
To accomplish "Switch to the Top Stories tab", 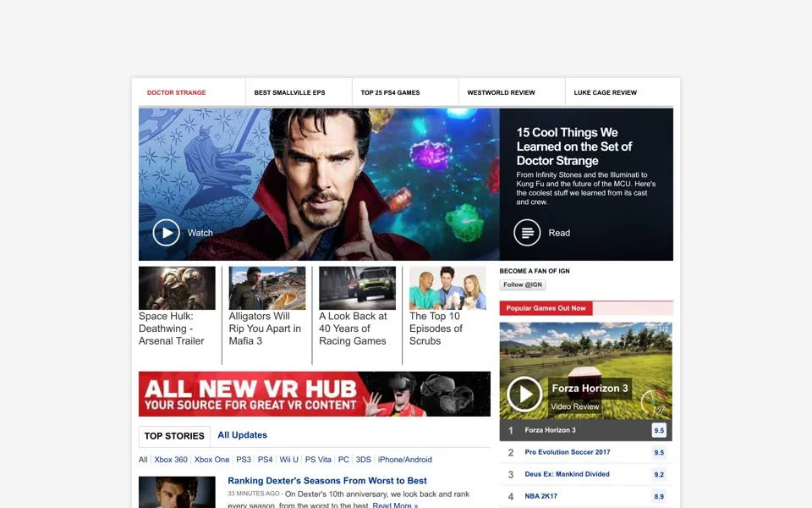I will pyautogui.click(x=174, y=436).
